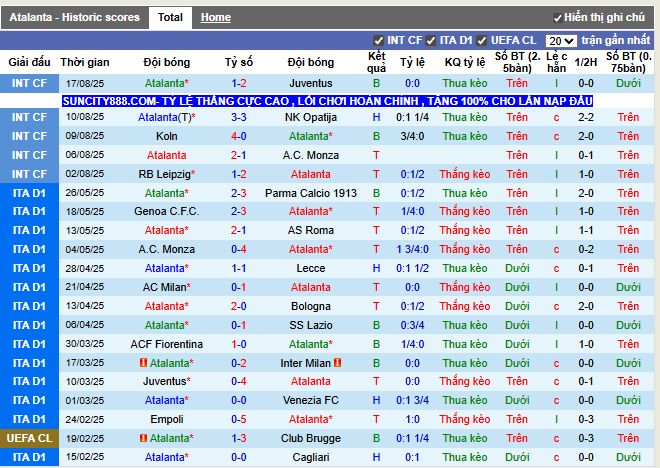
Task: Click Venezia FC team name
Action: point(311,400)
